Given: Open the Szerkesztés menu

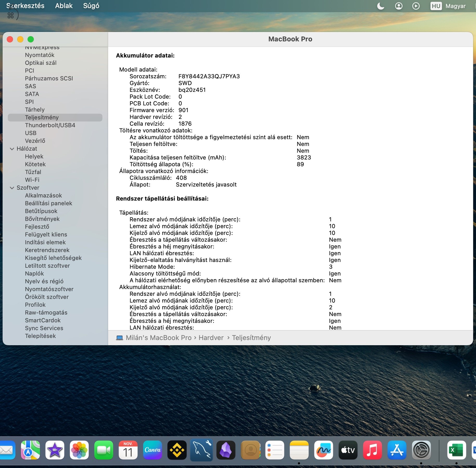Looking at the screenshot, I should [x=25, y=6].
